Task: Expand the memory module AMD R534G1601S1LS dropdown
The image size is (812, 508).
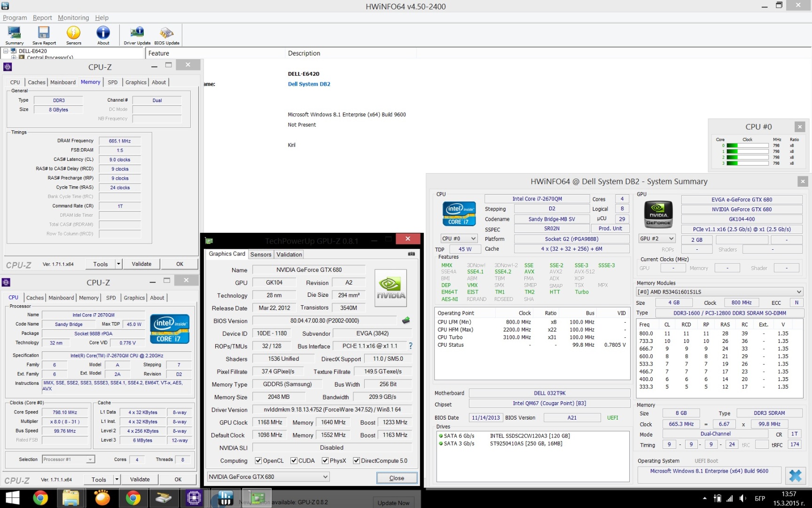Action: click(x=719, y=292)
